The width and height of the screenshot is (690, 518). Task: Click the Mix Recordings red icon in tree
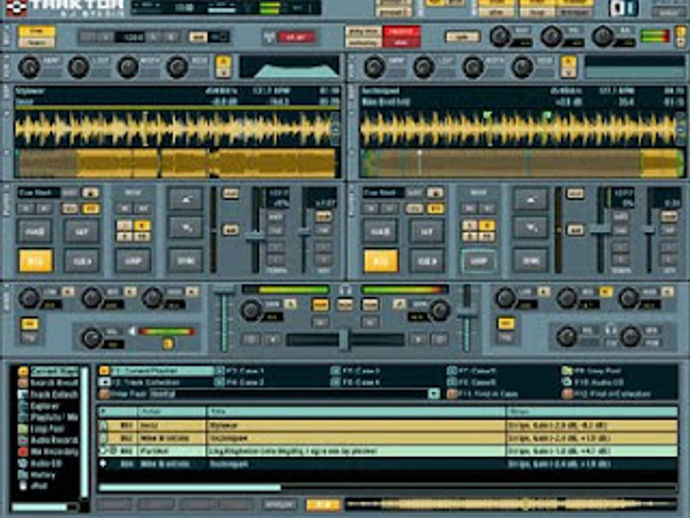click(x=23, y=452)
